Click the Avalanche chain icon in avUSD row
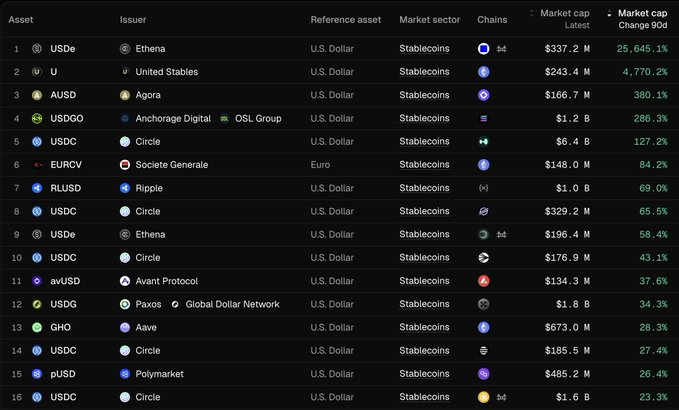Image resolution: width=679 pixels, height=410 pixels. (484, 281)
